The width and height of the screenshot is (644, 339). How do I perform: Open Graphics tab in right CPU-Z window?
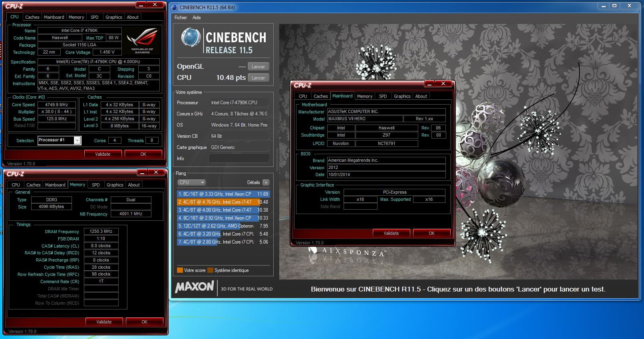(402, 96)
